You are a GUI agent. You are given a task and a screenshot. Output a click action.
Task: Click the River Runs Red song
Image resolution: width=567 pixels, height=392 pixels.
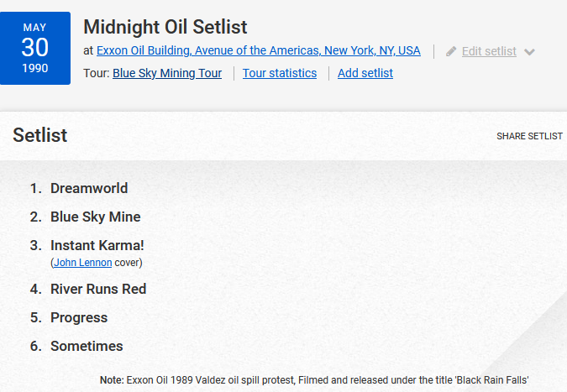tap(98, 289)
